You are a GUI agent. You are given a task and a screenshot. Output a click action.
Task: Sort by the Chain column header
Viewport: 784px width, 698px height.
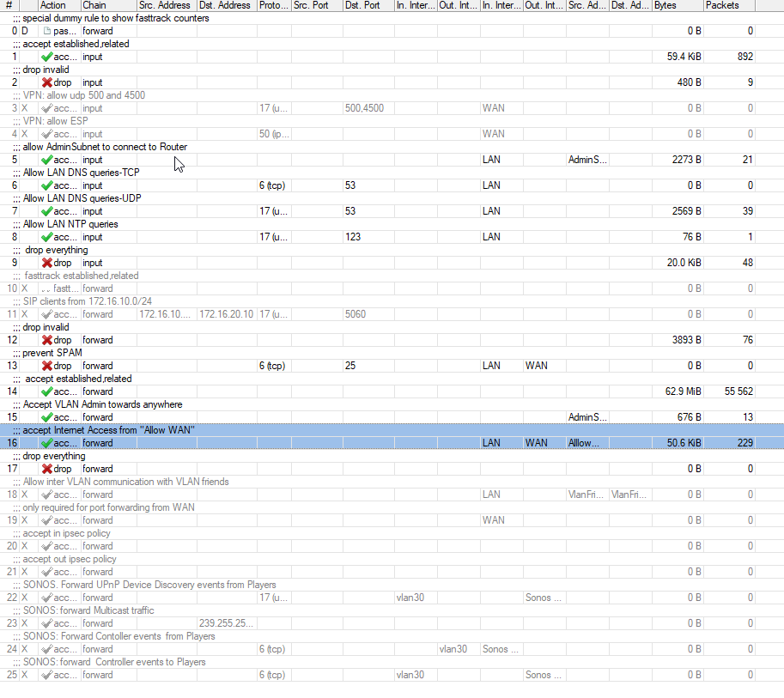(108, 5)
